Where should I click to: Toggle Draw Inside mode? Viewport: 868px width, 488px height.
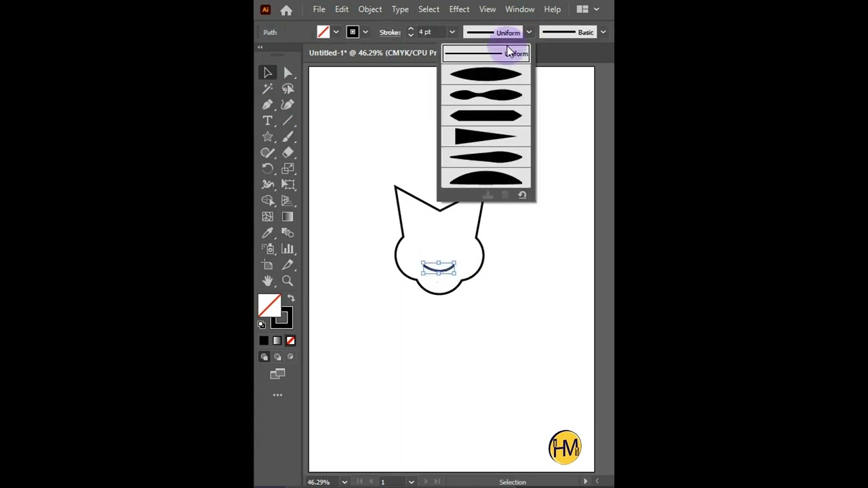pos(290,357)
